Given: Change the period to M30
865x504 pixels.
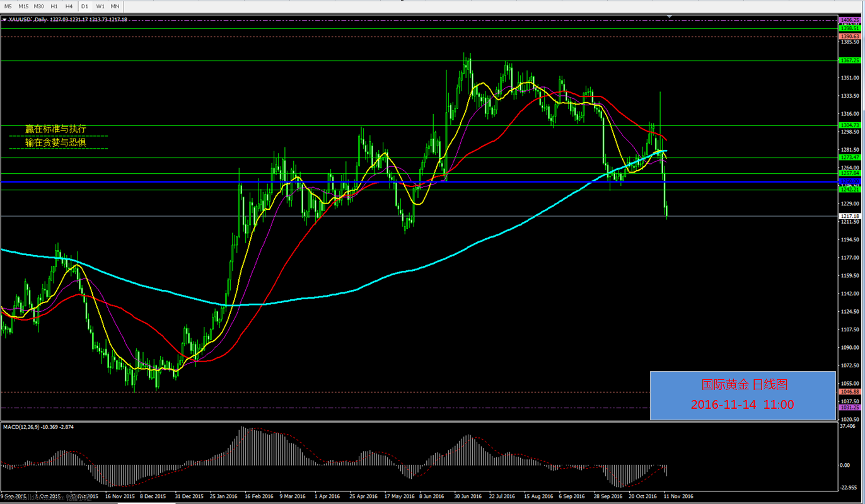Looking at the screenshot, I should tap(39, 6).
